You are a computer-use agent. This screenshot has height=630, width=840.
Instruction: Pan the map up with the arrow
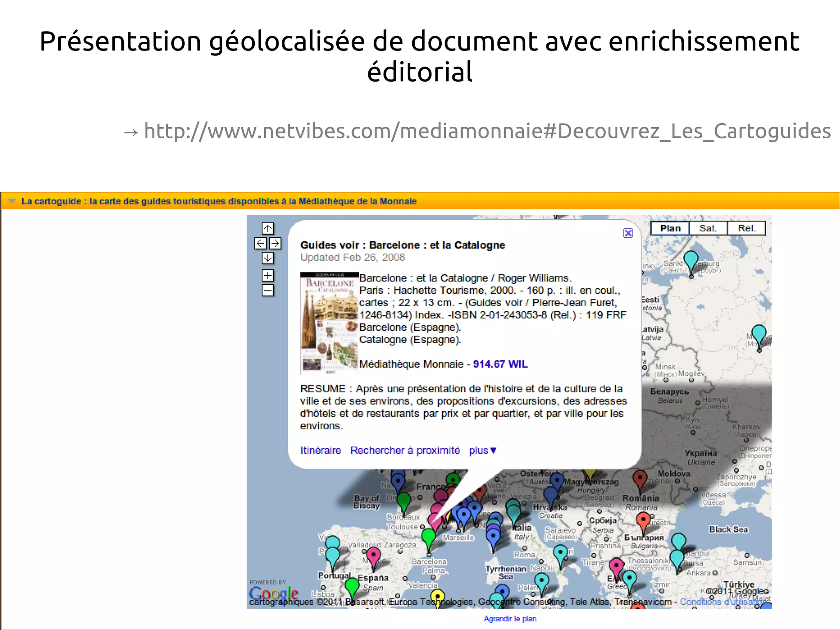click(x=268, y=229)
